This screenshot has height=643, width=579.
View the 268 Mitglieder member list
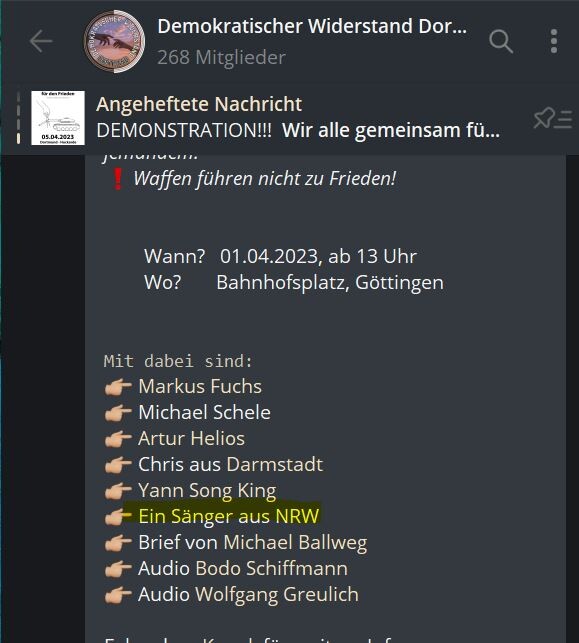pos(221,57)
